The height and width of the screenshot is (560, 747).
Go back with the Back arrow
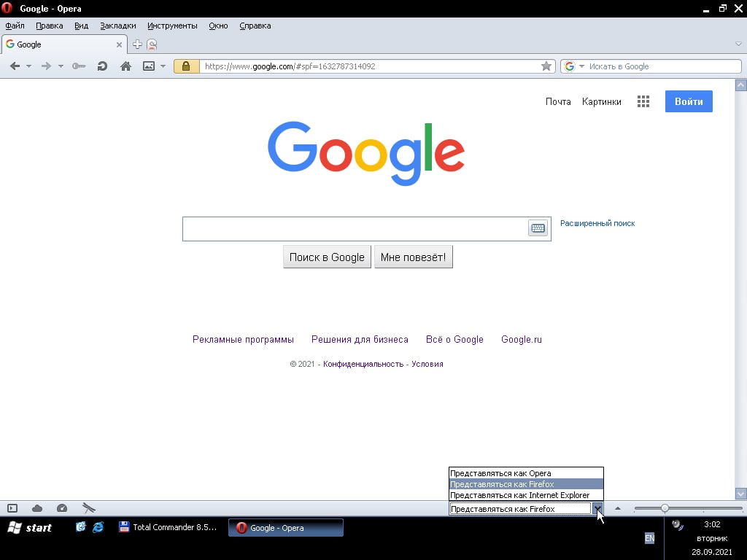(15, 66)
